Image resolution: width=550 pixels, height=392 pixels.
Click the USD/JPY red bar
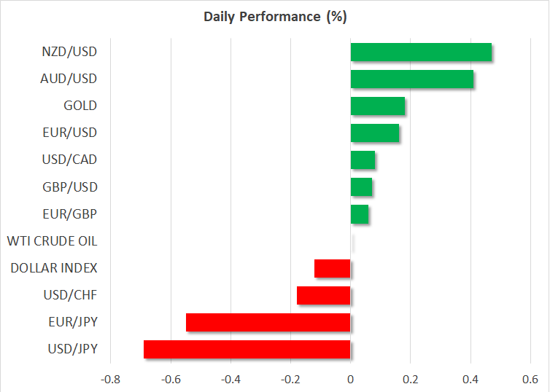247,349
